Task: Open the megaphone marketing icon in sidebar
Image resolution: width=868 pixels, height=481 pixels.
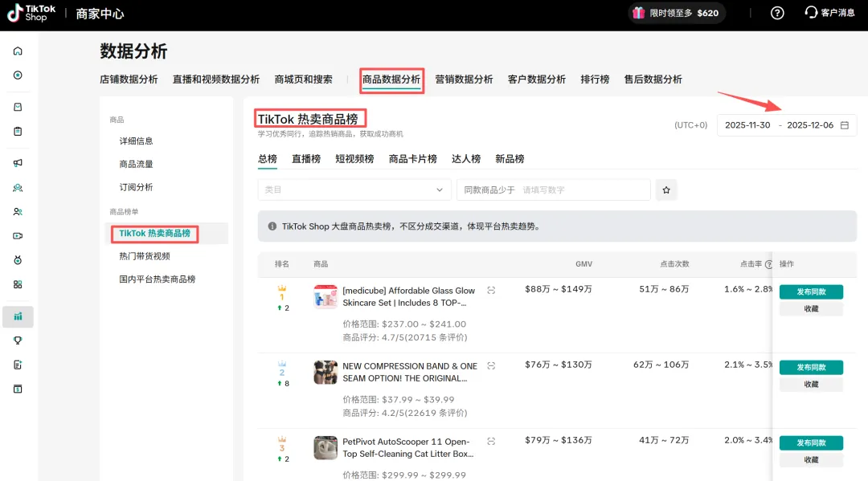Action: pos(18,163)
